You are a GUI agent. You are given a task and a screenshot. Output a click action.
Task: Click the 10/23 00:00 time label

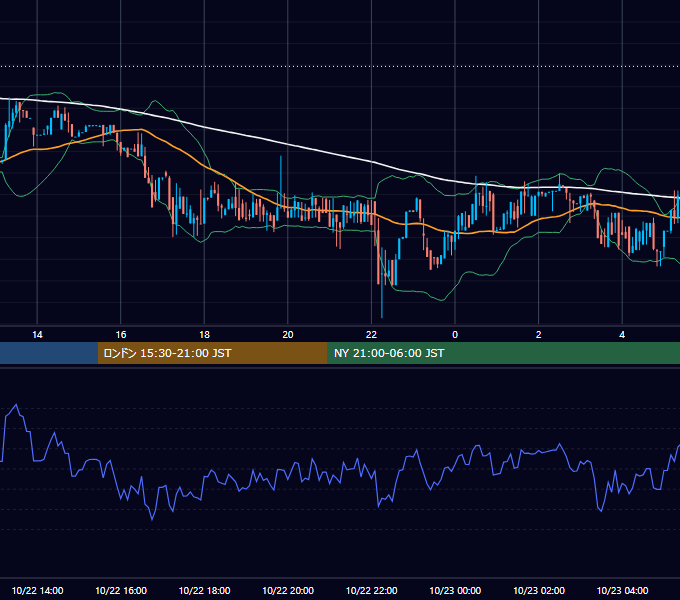(455, 590)
